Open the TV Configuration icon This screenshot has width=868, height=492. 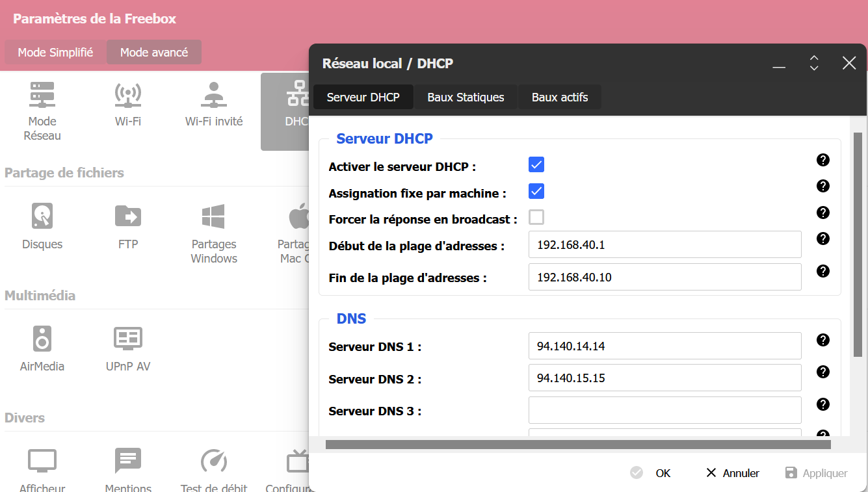click(x=298, y=461)
